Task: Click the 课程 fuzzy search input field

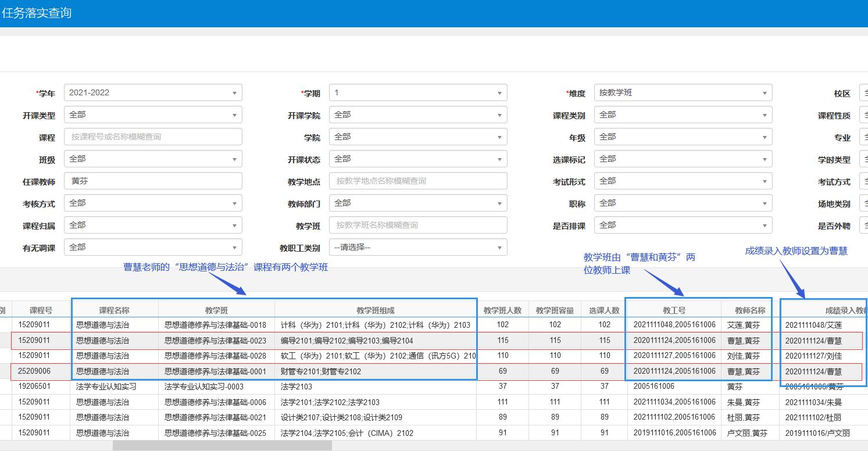Action: pyautogui.click(x=153, y=137)
